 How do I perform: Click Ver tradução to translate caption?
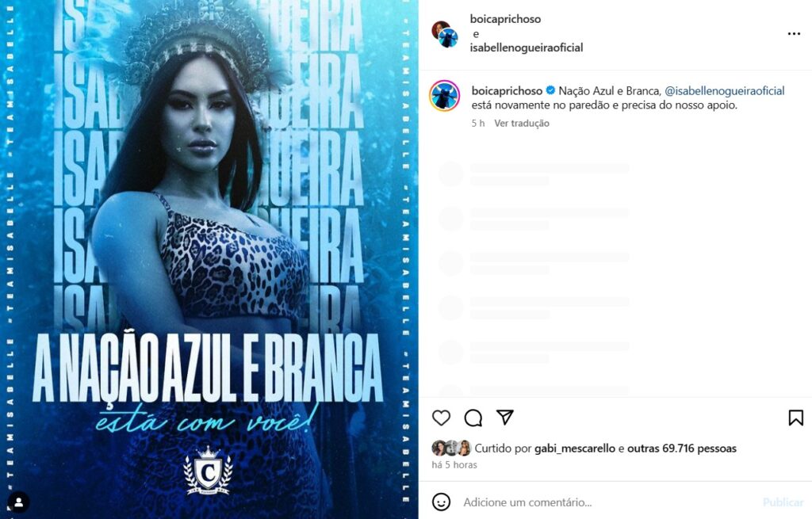coord(522,123)
